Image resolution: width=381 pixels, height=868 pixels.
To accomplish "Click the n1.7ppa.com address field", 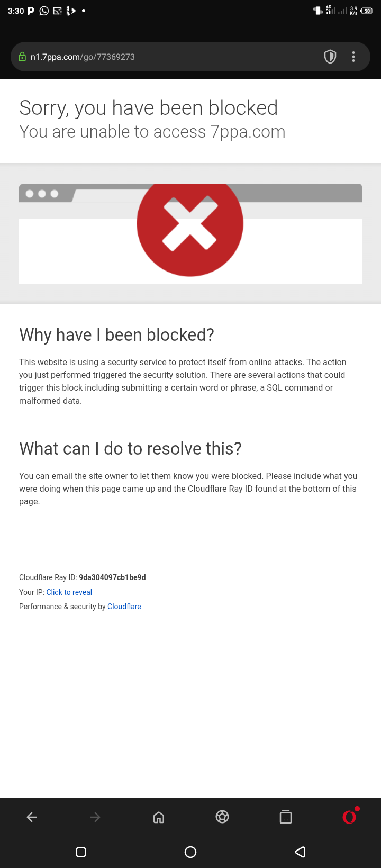I will click(159, 57).
